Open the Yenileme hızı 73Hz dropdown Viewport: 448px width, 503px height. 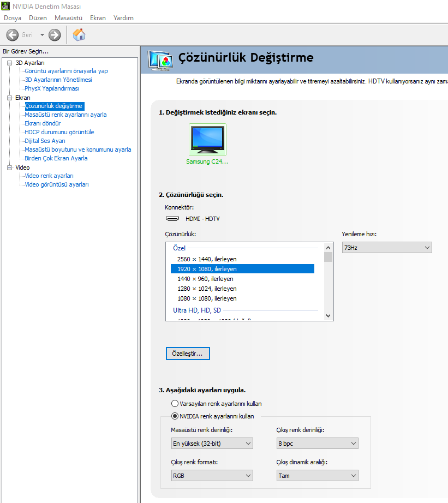(x=387, y=248)
